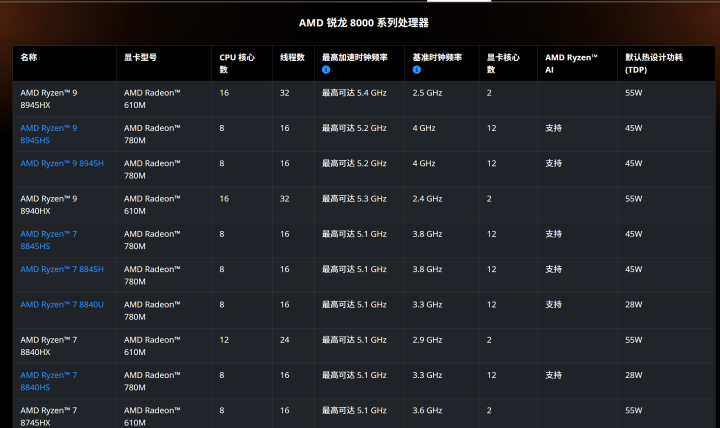Click the 基准时钟频率 header text

(437, 57)
